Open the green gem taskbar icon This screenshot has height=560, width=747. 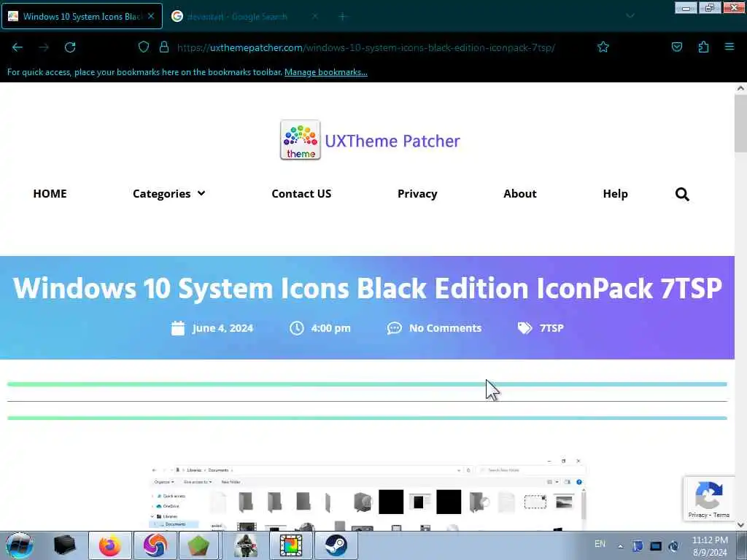198,545
